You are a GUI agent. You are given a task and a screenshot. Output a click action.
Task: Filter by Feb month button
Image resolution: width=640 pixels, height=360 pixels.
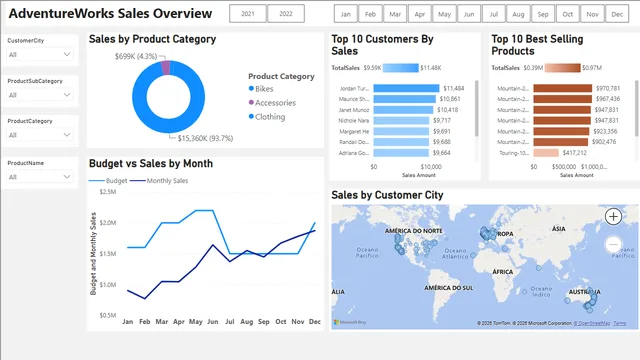click(370, 14)
